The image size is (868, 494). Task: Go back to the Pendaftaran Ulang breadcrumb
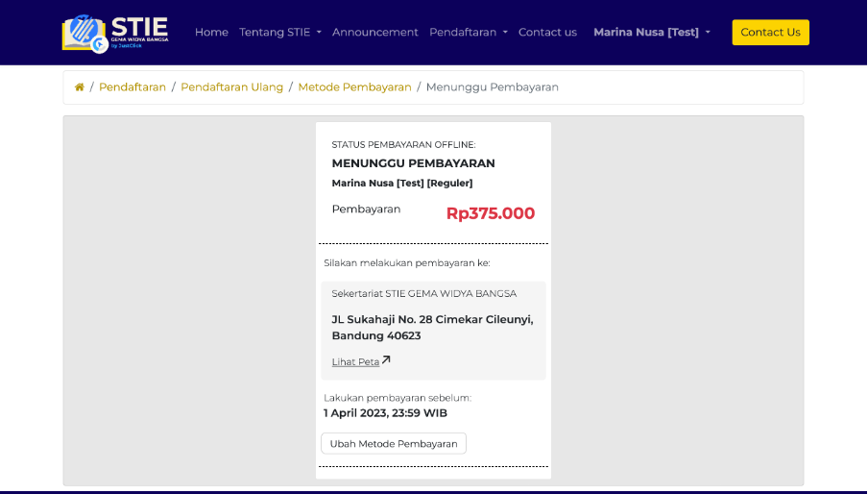tap(231, 87)
